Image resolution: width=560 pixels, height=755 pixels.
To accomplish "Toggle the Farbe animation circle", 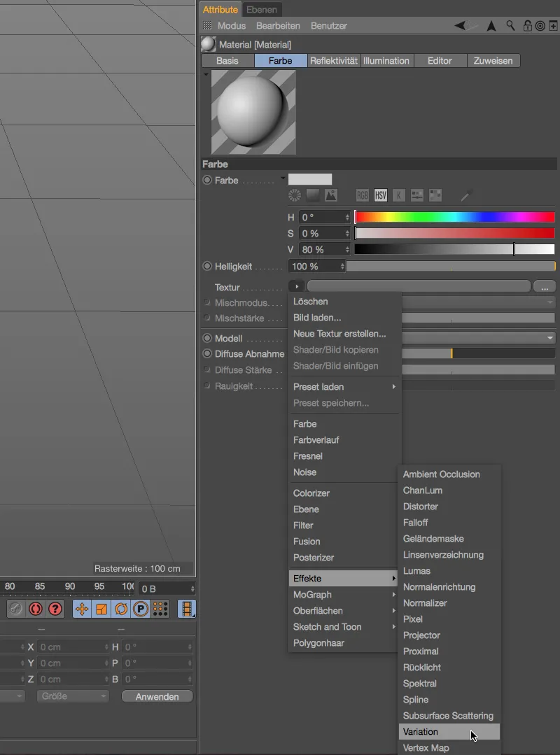I will pos(207,180).
